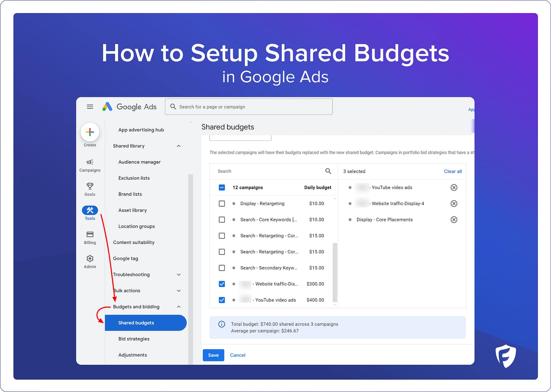
Task: Click Clear all selected campaigns
Action: [x=453, y=171]
